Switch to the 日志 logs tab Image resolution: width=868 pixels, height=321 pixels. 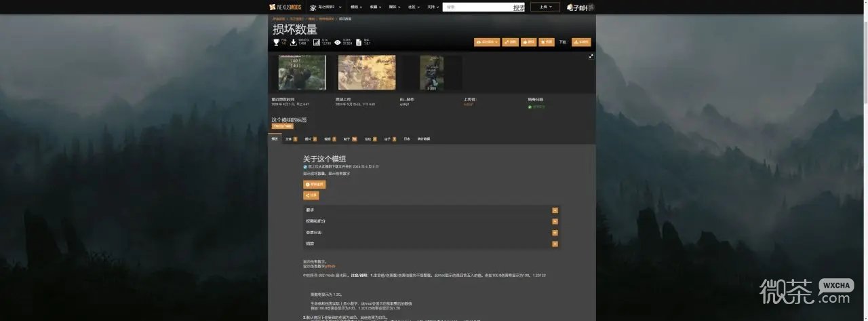(x=407, y=138)
